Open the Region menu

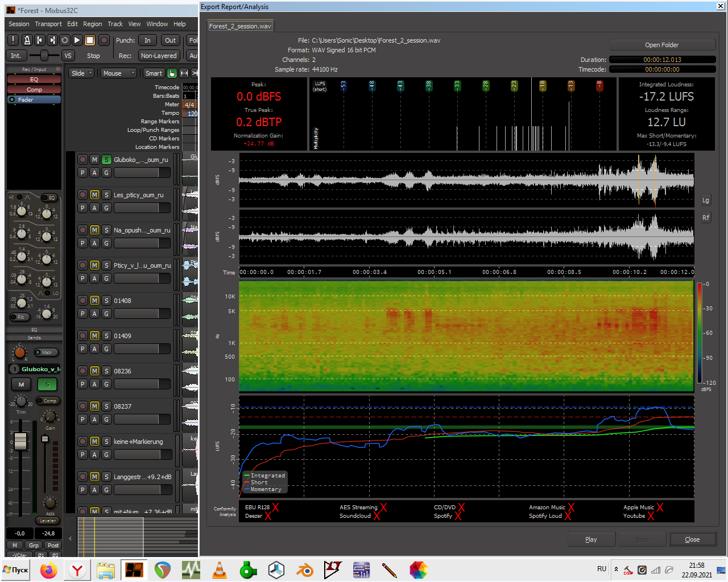[x=92, y=24]
